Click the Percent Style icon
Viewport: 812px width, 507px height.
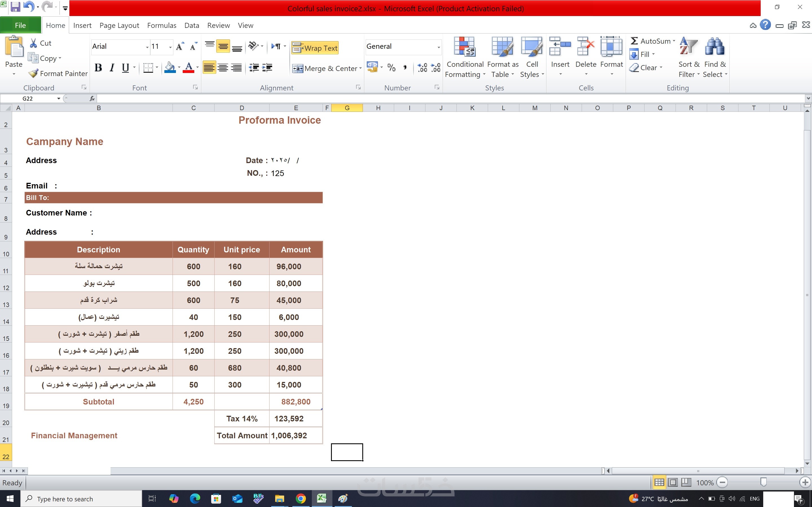(391, 68)
